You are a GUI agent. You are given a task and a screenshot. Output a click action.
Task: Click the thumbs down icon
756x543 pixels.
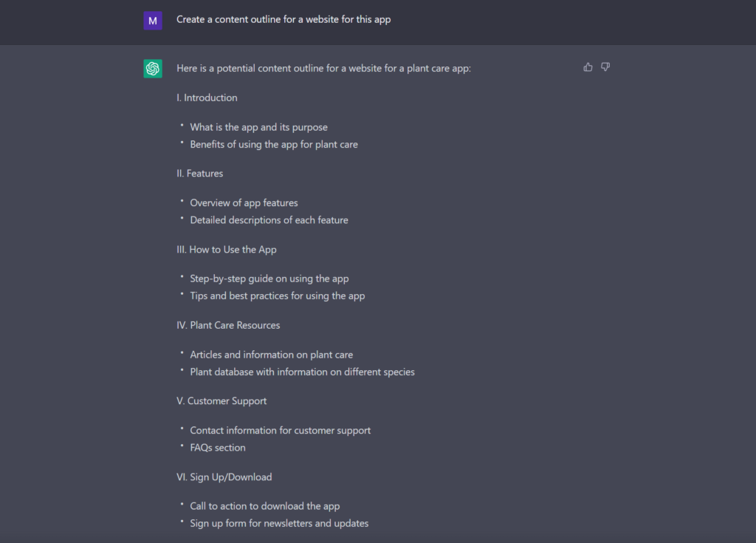pyautogui.click(x=605, y=67)
